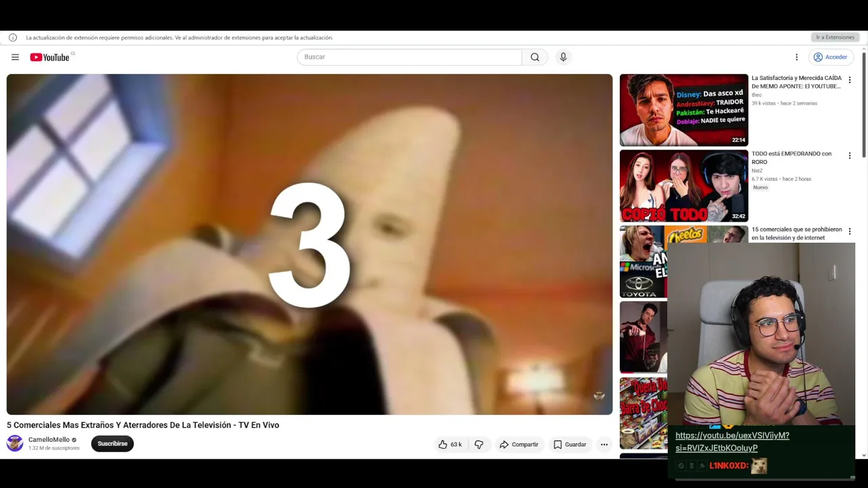Share the video using Compartir
This screenshot has height=488, width=868.
(x=519, y=445)
